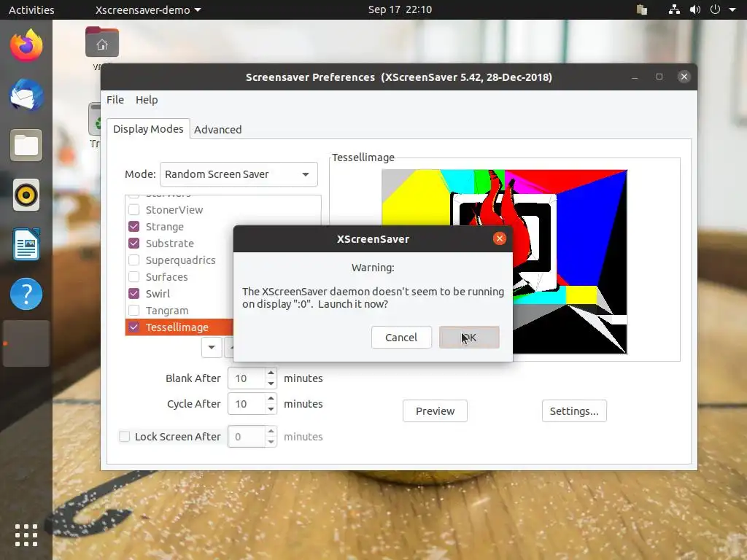Click the Blank After minutes field

pyautogui.click(x=247, y=378)
